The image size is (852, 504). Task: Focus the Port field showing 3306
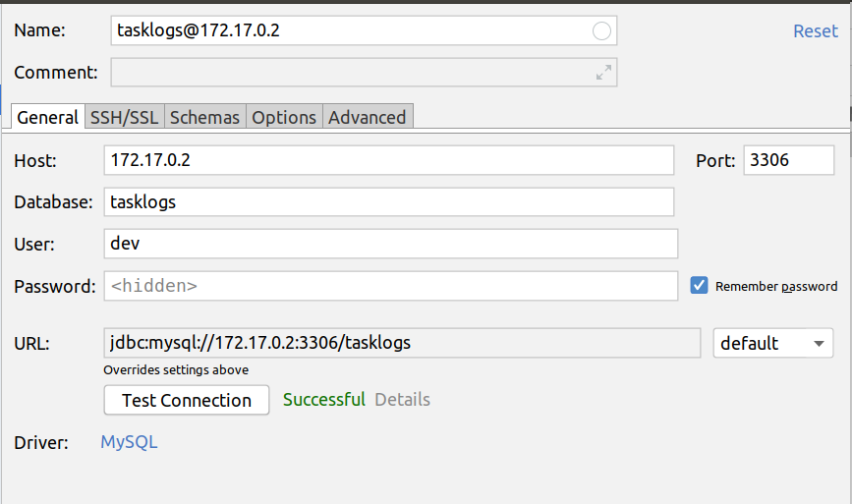click(x=788, y=160)
